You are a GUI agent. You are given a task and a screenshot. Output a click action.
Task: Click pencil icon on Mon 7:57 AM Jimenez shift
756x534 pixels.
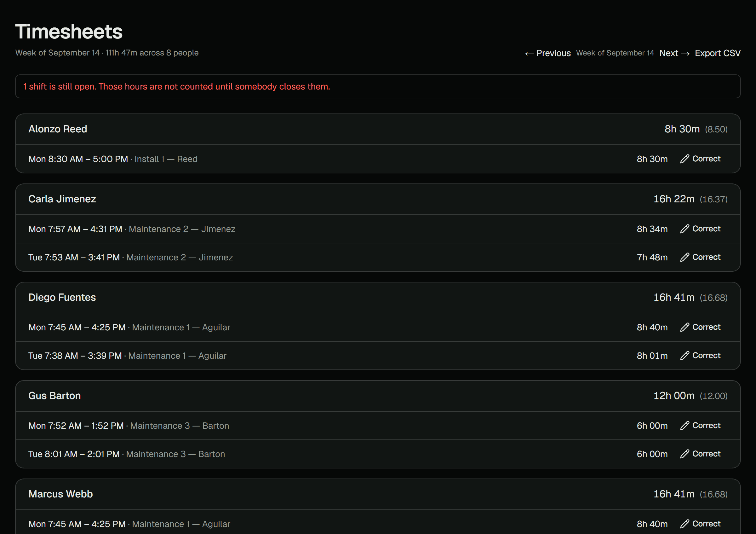(684, 229)
